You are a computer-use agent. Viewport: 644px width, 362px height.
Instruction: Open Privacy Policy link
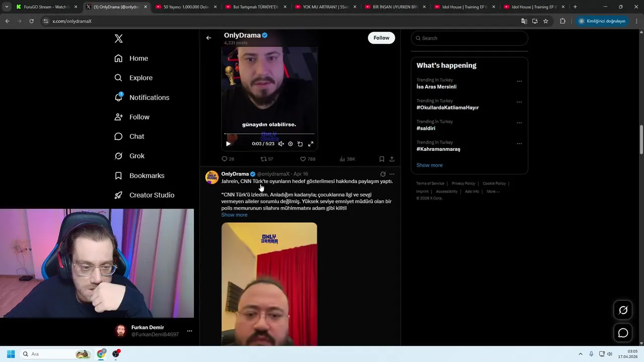[x=463, y=184]
